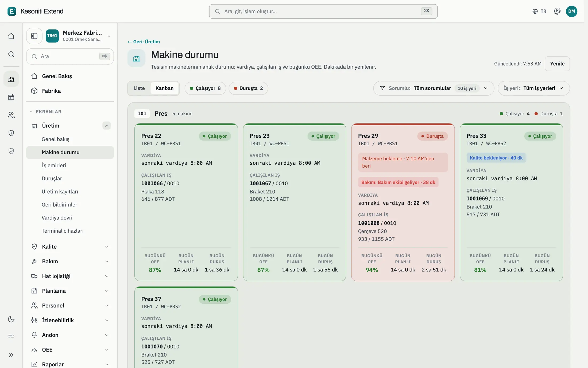Open Fabrika in sidebar
The image size is (588, 368).
[x=70, y=91]
